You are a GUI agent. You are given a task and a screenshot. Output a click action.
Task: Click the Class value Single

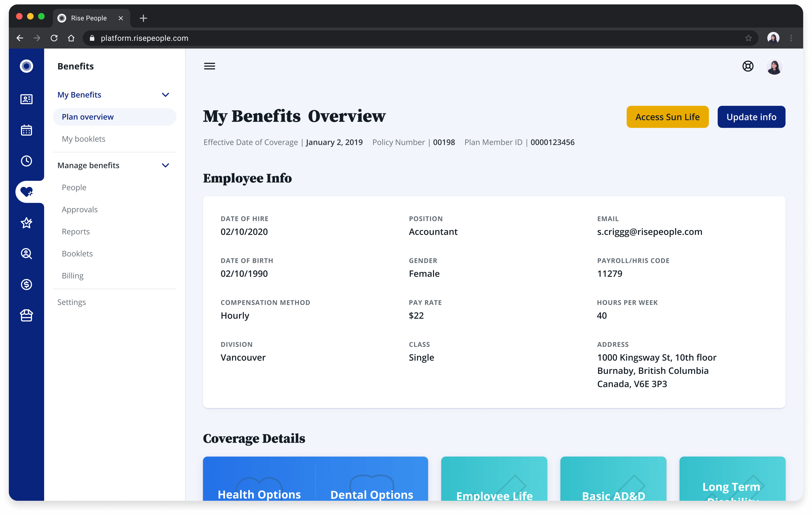pos(421,357)
